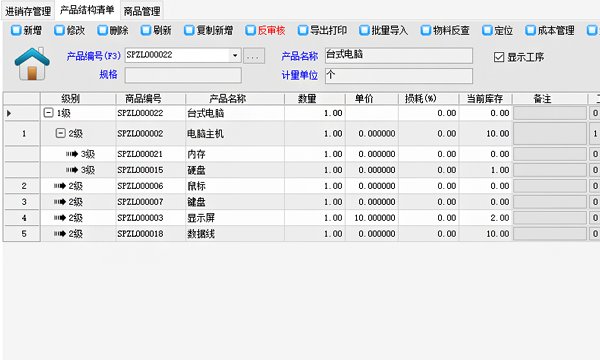The image size is (600, 360).
Task: Click the 新增 toolbar button
Action: coord(26,30)
